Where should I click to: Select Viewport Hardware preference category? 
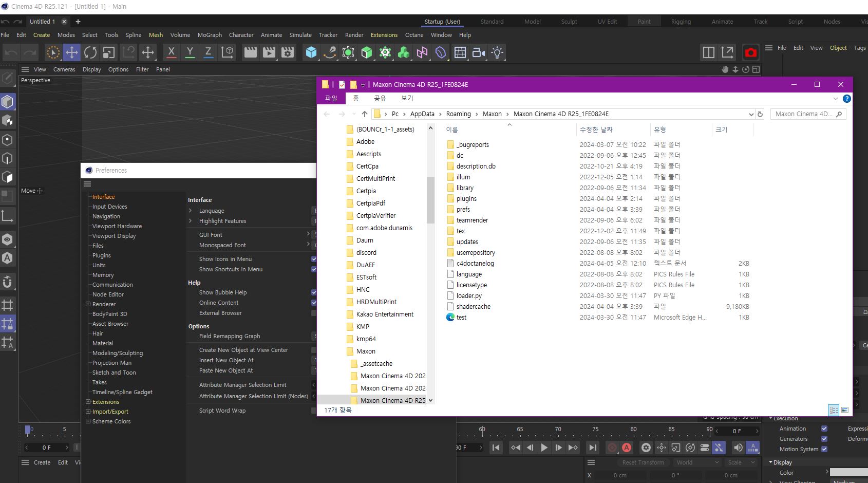pyautogui.click(x=117, y=226)
